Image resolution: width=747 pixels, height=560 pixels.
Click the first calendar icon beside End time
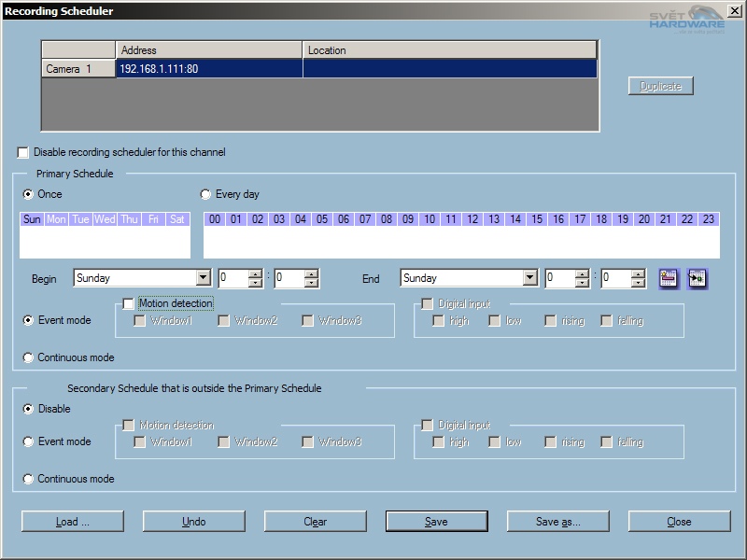click(668, 278)
